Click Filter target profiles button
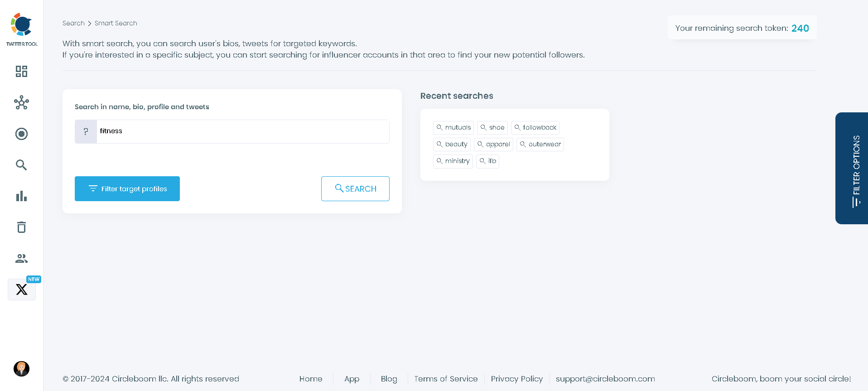Viewport: 868px width, 391px height. pyautogui.click(x=127, y=188)
